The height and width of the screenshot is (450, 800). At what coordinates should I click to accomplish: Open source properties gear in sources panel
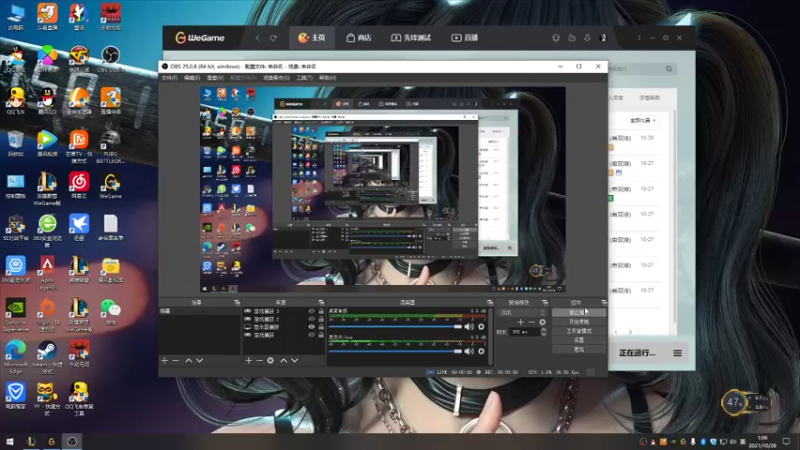(x=270, y=360)
